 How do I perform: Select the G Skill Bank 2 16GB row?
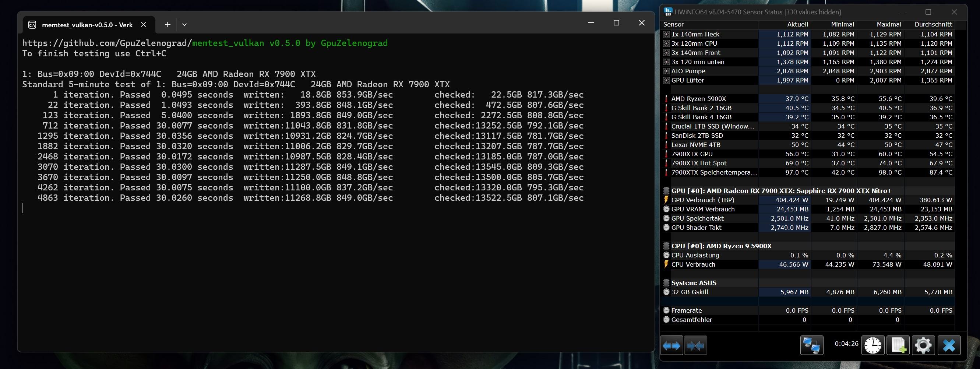point(808,108)
